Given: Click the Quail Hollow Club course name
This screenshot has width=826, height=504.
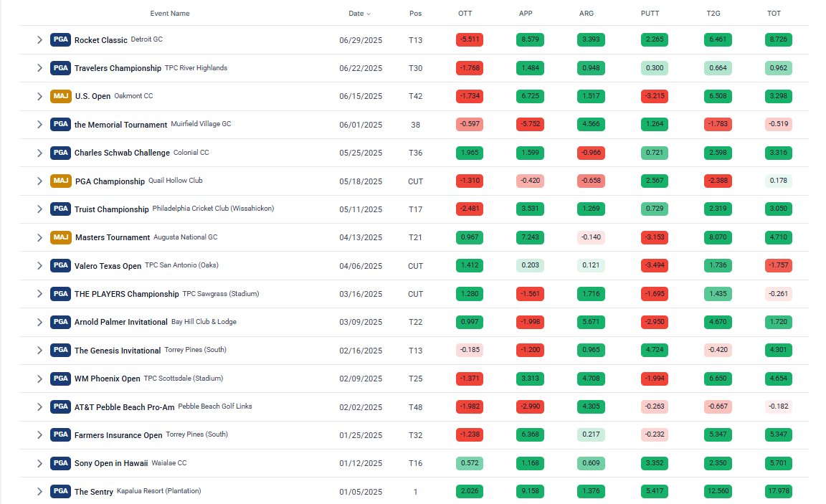Looking at the screenshot, I should click(x=176, y=181).
